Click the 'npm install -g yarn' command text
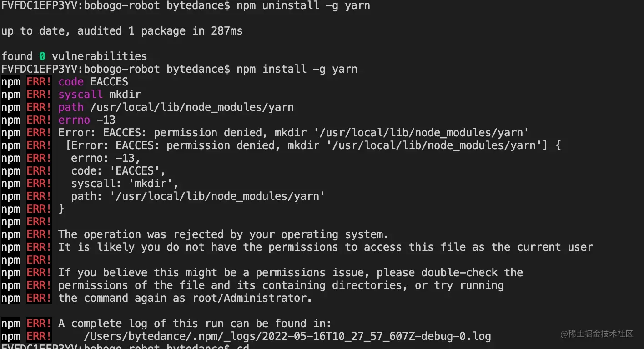644x349 pixels. point(297,69)
